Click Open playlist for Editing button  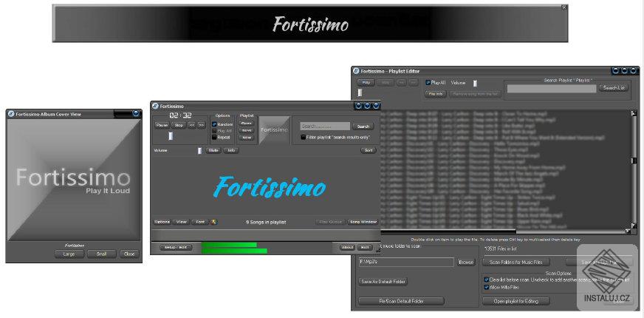(x=515, y=301)
